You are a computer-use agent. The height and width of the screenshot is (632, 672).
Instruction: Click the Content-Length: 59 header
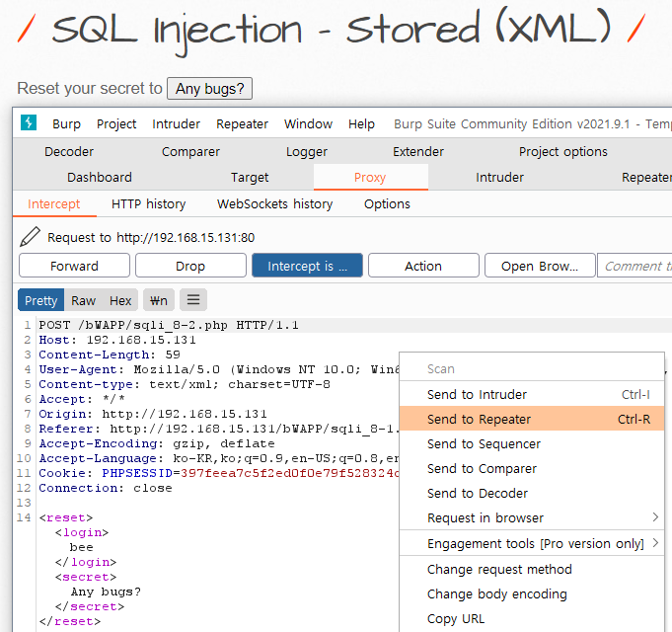pyautogui.click(x=110, y=355)
